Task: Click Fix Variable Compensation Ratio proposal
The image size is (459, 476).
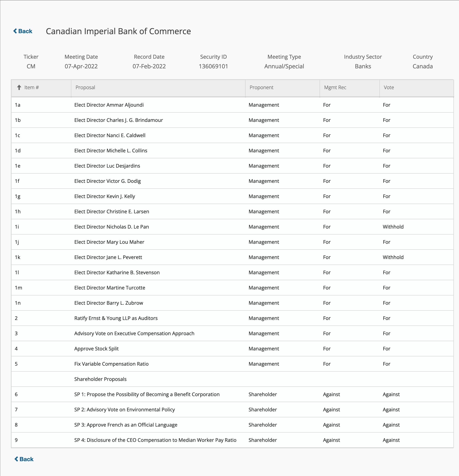Action: click(111, 364)
